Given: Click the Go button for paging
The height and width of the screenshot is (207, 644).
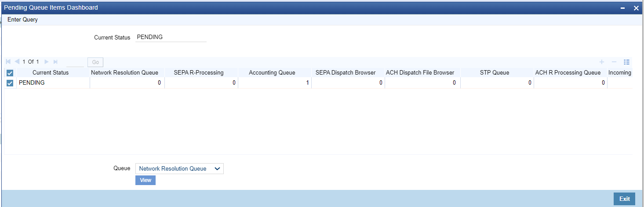Looking at the screenshot, I should coord(95,62).
